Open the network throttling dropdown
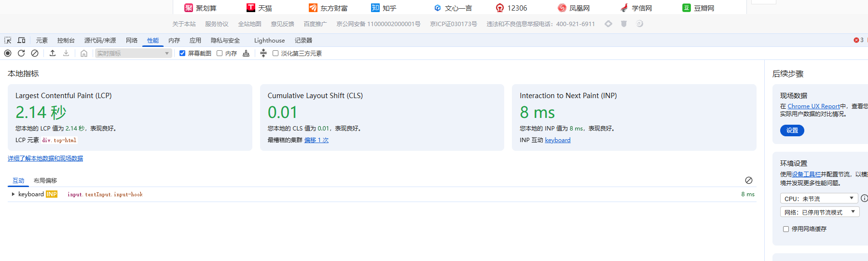The image size is (868, 261). point(820,212)
